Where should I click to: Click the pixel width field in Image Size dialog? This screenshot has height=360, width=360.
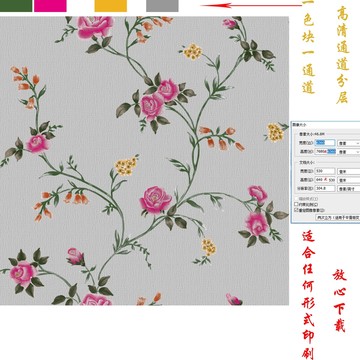tap(325, 143)
